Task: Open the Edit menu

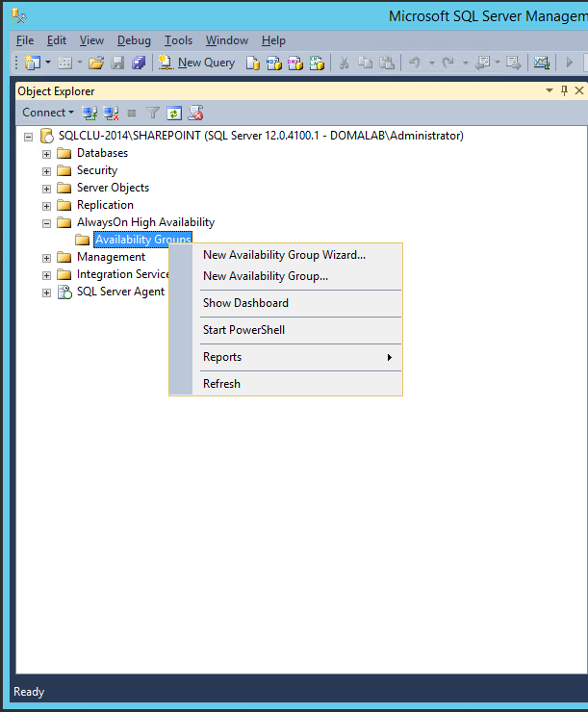Action: tap(57, 40)
